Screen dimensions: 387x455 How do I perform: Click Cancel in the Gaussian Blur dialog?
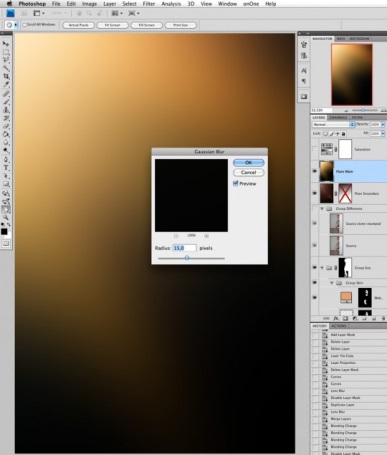point(248,172)
